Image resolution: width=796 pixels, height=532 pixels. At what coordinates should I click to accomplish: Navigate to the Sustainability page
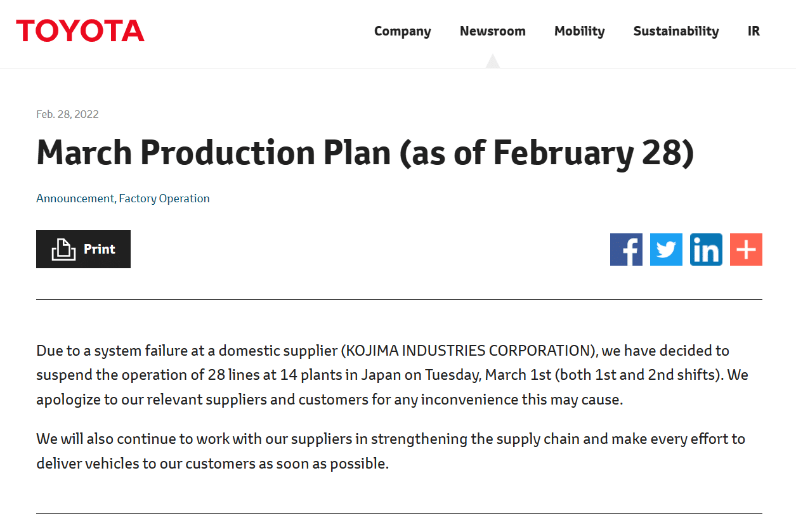tap(675, 30)
